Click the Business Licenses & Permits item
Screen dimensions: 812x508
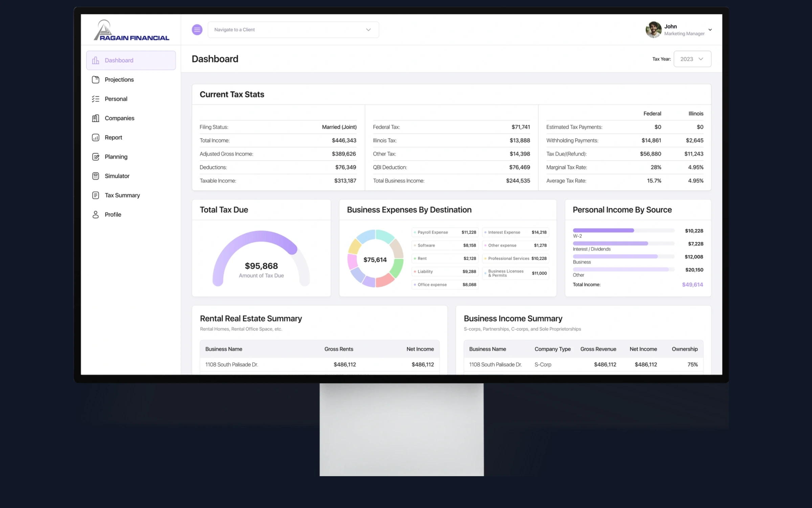(515, 273)
